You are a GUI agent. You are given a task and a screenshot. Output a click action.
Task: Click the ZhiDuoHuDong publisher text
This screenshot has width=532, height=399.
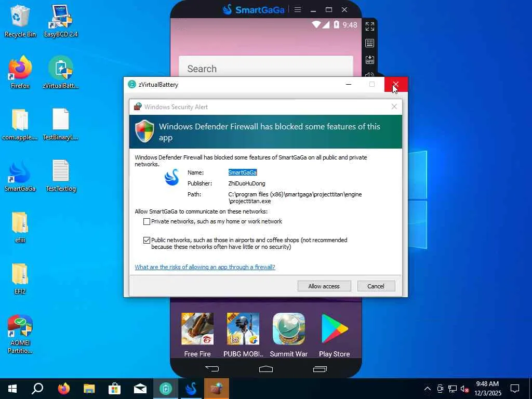click(247, 183)
